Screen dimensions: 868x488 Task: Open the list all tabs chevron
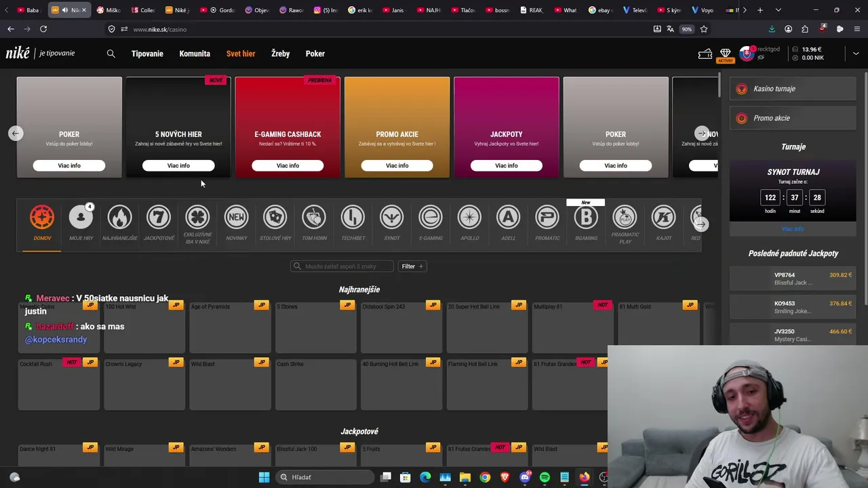pyautogui.click(x=778, y=10)
